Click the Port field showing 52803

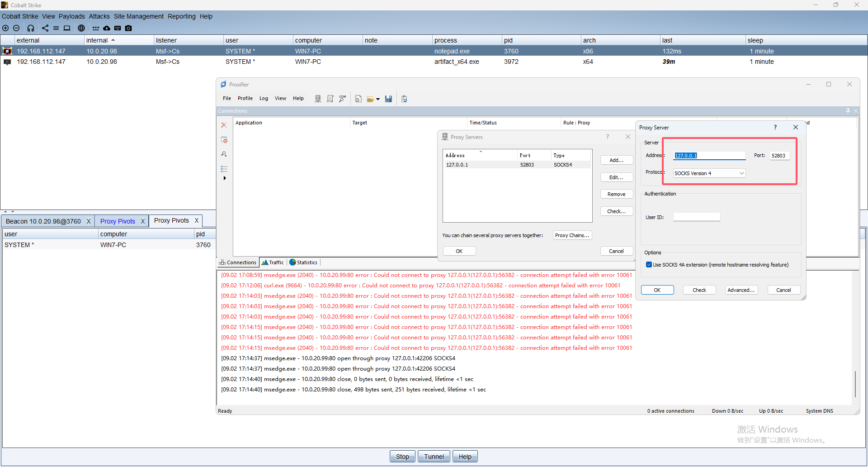pyautogui.click(x=780, y=156)
